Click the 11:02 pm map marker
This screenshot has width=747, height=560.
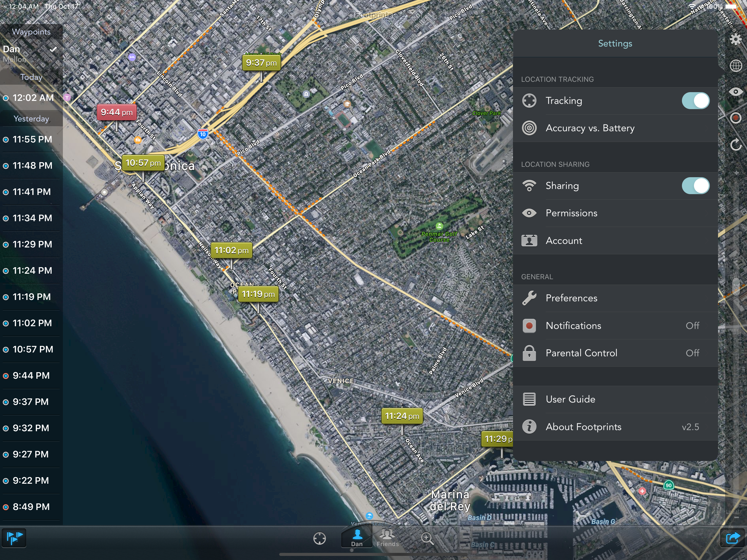(231, 251)
